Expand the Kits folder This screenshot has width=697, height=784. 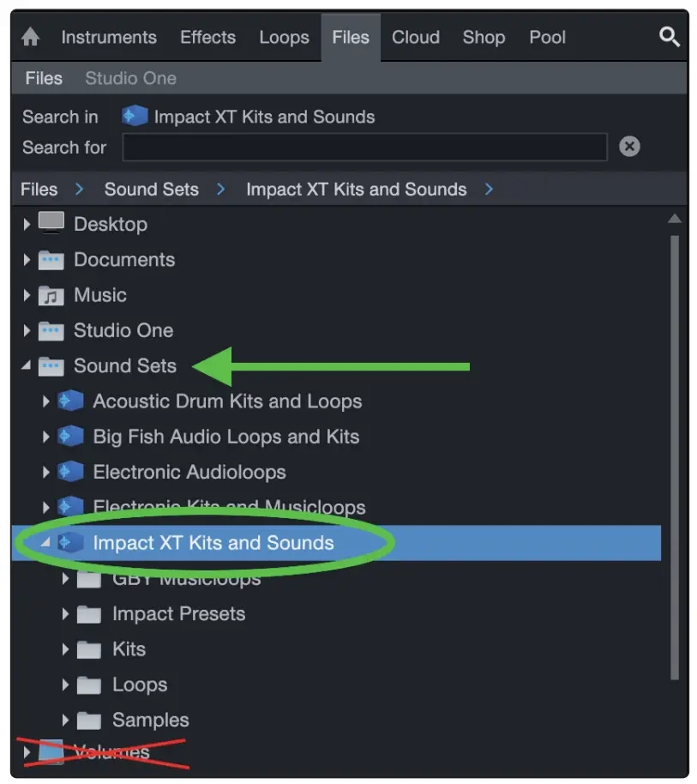(65, 649)
